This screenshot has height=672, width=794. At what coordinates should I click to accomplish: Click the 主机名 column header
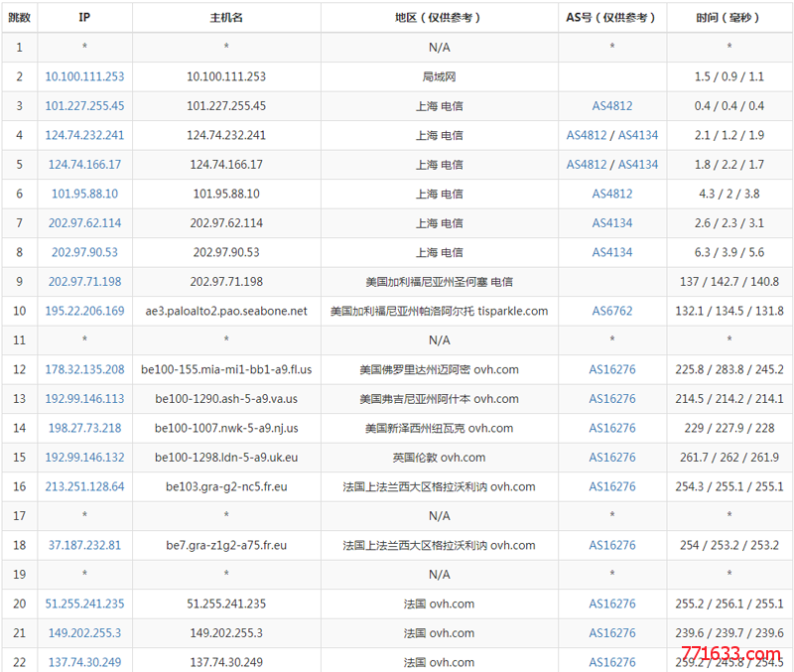coord(226,17)
